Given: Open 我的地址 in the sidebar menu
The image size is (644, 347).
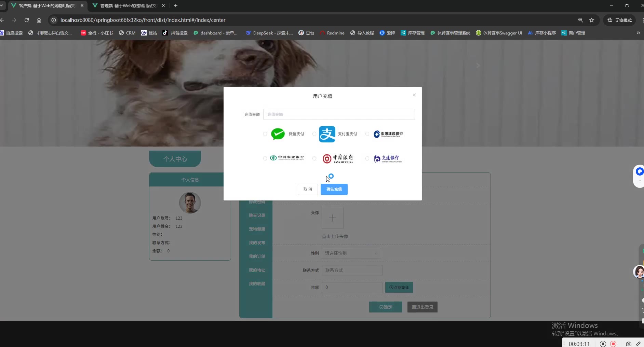Looking at the screenshot, I should 257,270.
